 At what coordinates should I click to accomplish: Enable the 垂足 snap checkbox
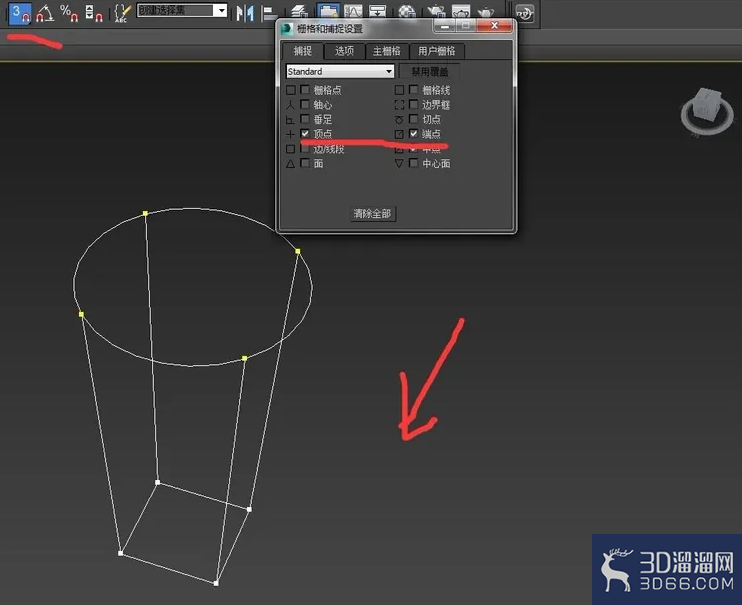(x=305, y=119)
